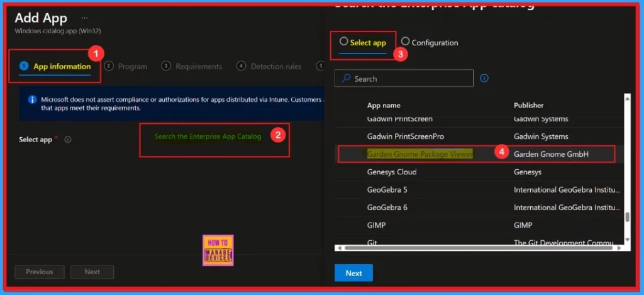The width and height of the screenshot is (644, 295).
Task: Sort by the Publisher column header
Action: click(528, 106)
